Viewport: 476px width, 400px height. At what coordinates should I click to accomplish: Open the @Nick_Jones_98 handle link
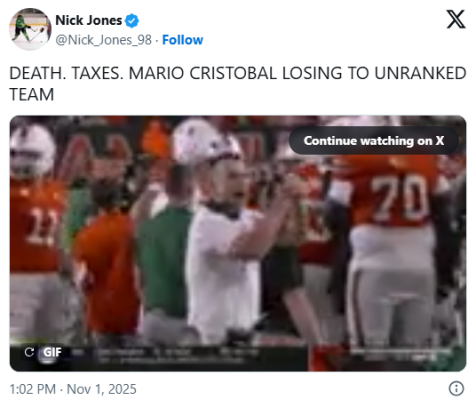tap(103, 40)
